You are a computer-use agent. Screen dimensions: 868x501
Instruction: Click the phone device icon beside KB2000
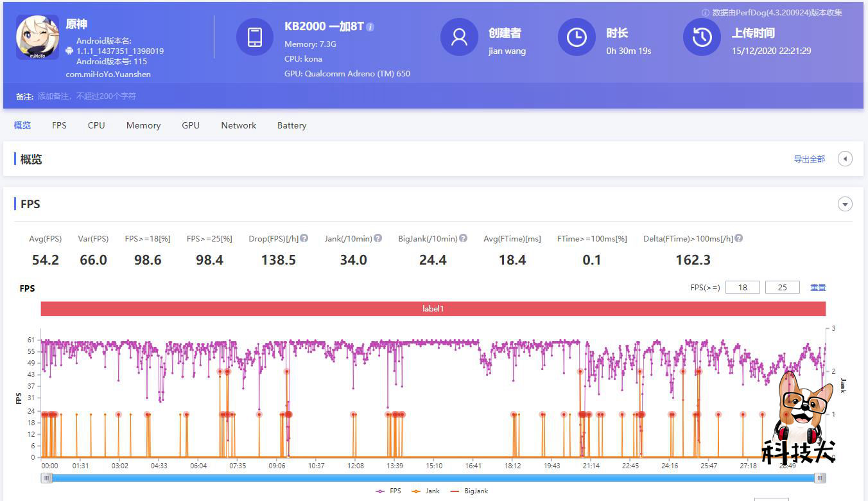coord(255,37)
